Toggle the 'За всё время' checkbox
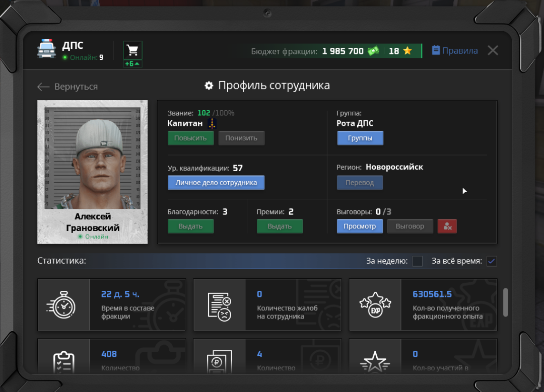The height and width of the screenshot is (392, 544). (491, 261)
